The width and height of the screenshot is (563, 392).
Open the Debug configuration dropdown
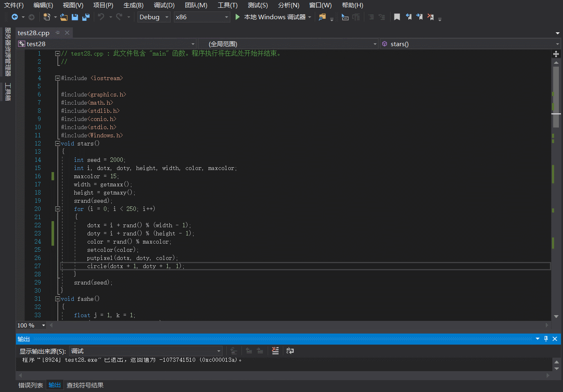167,17
